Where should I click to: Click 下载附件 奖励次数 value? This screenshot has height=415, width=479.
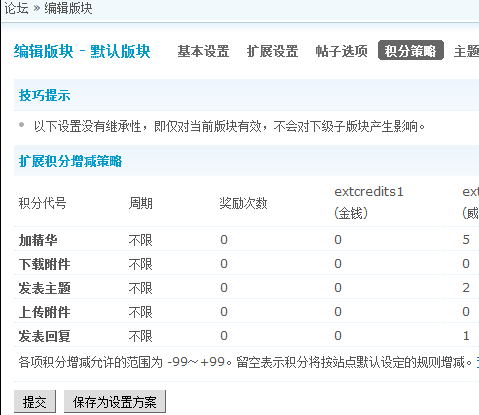(224, 264)
